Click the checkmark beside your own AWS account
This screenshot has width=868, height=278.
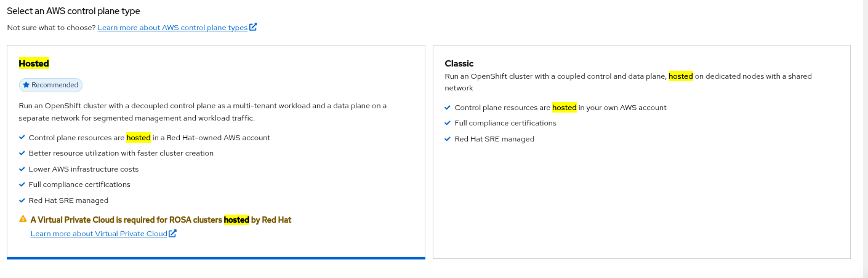(448, 108)
